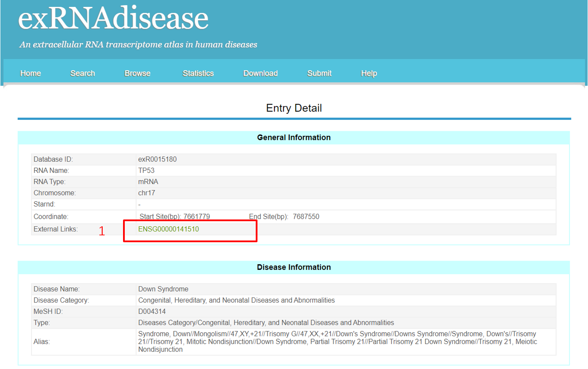The image size is (588, 369).
Task: Click the RNA type value mRNA
Action: click(148, 182)
